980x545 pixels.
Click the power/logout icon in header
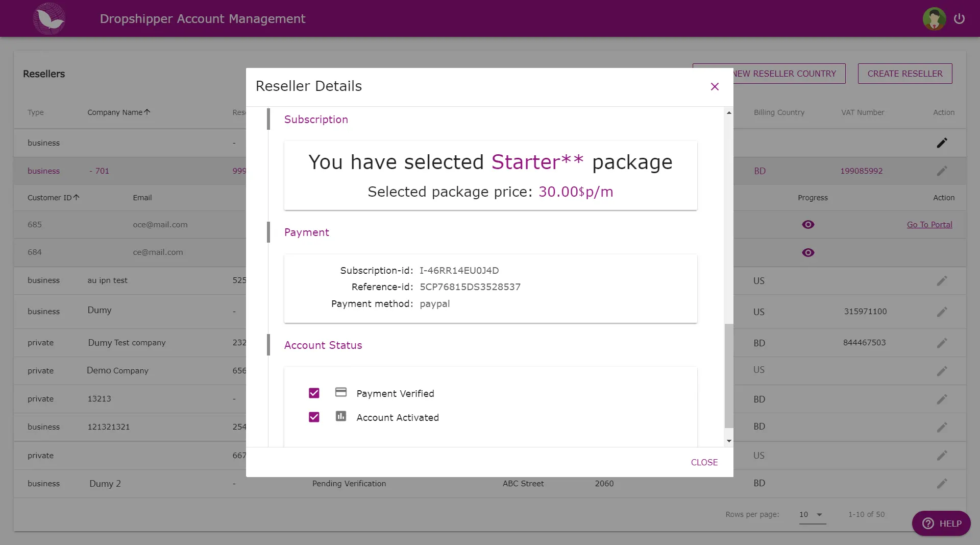coord(959,19)
